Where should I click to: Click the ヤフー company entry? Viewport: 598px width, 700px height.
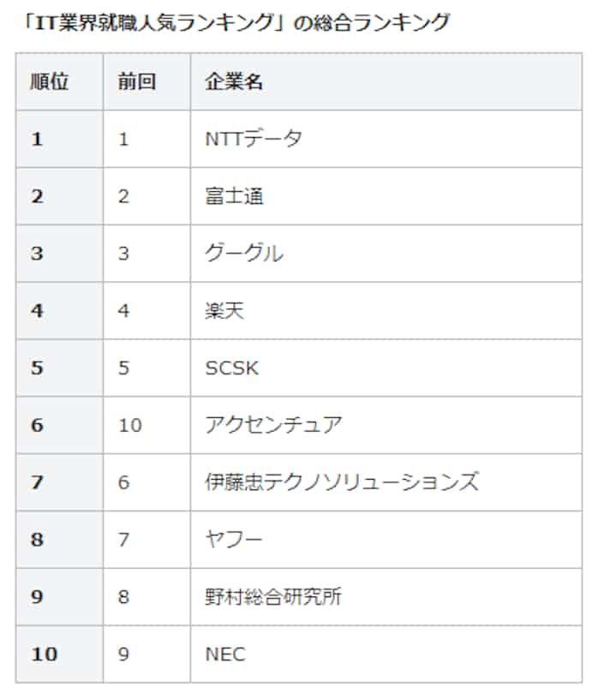click(x=234, y=540)
